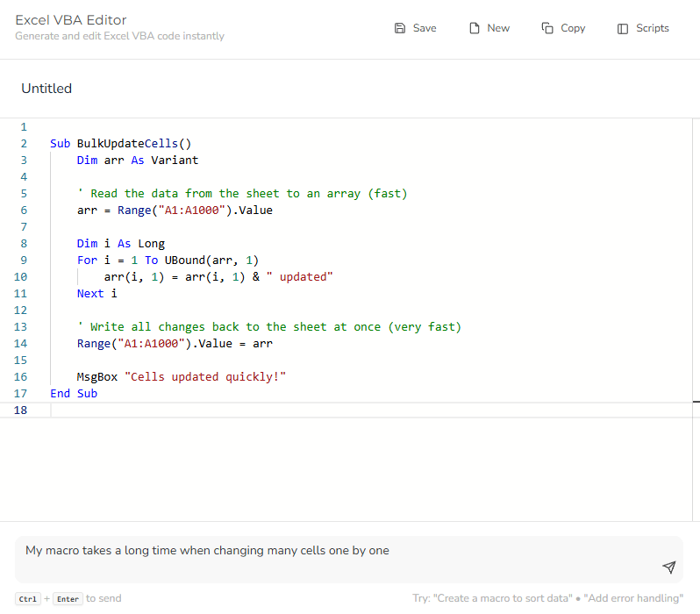Image resolution: width=700 pixels, height=614 pixels.
Task: Click the arr = Range("A1:A1000").Value line
Action: (x=175, y=210)
